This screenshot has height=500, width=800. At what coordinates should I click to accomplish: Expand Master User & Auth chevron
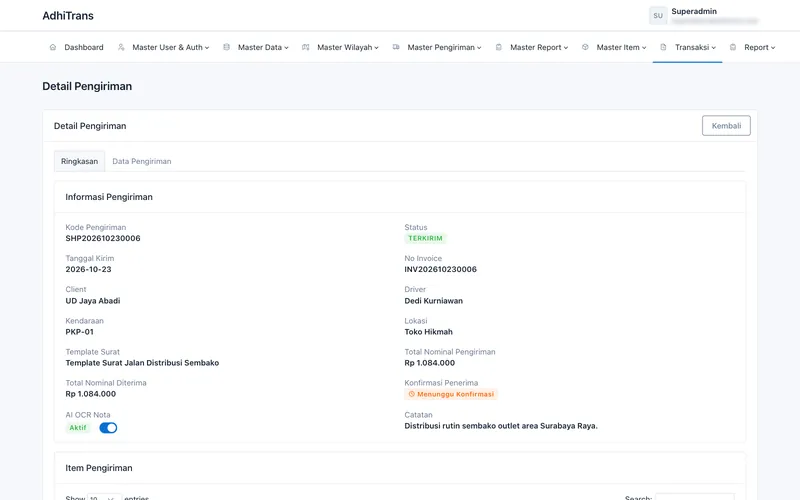(x=207, y=47)
